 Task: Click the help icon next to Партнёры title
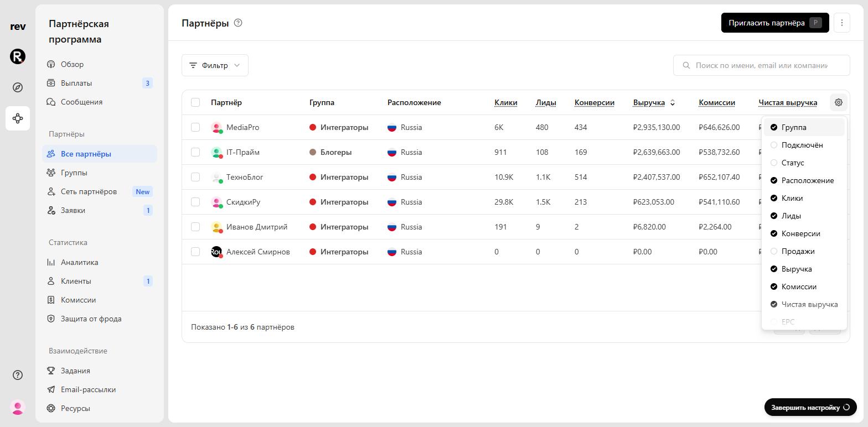pyautogui.click(x=238, y=23)
